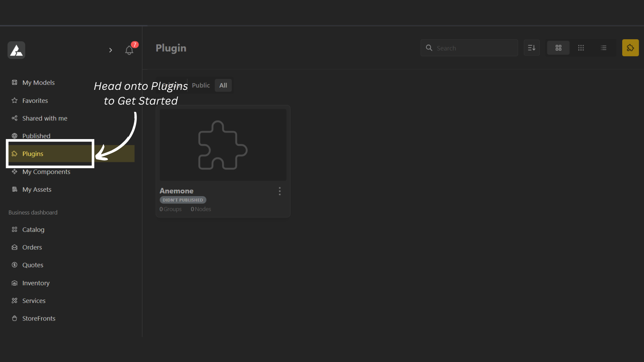644x362 pixels.
Task: Click the StoreFronts bag icon
Action: coord(14,318)
